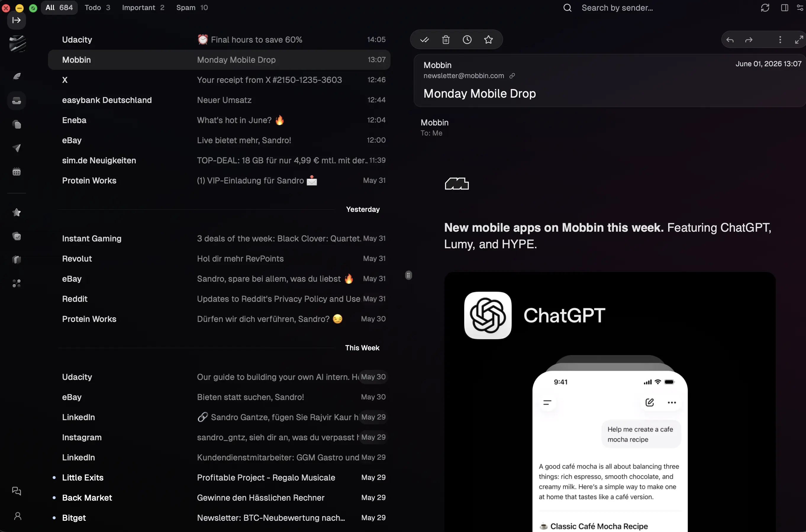
Task: Click the ChatGPT heading in newsletter card
Action: coord(564,315)
